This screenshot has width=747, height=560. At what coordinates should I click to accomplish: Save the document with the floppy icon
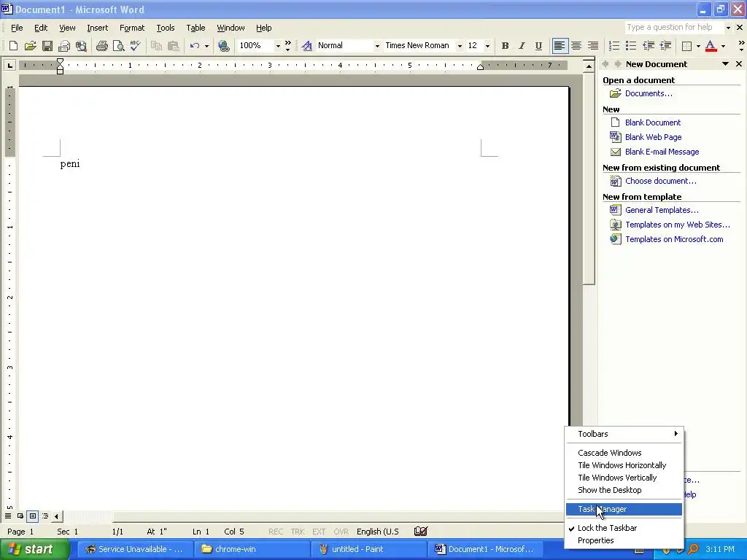pos(47,46)
